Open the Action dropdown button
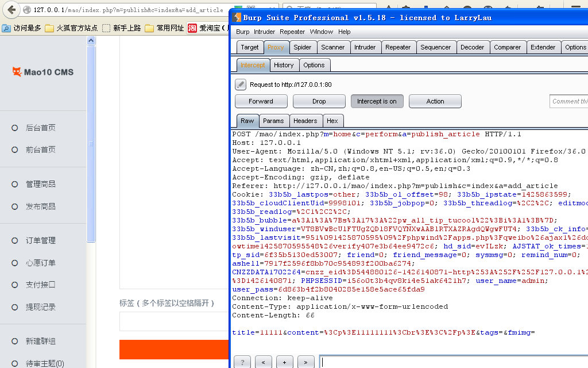 pos(435,101)
